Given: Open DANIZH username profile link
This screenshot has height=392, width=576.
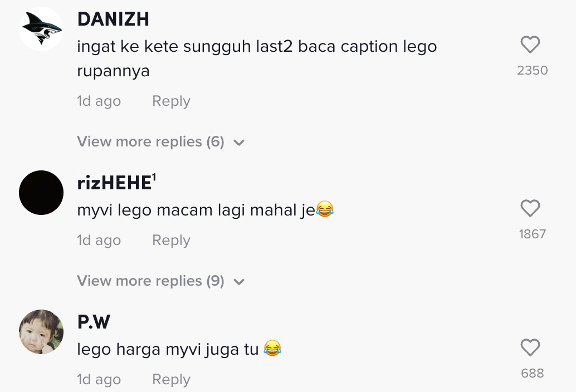Looking at the screenshot, I should click(113, 19).
